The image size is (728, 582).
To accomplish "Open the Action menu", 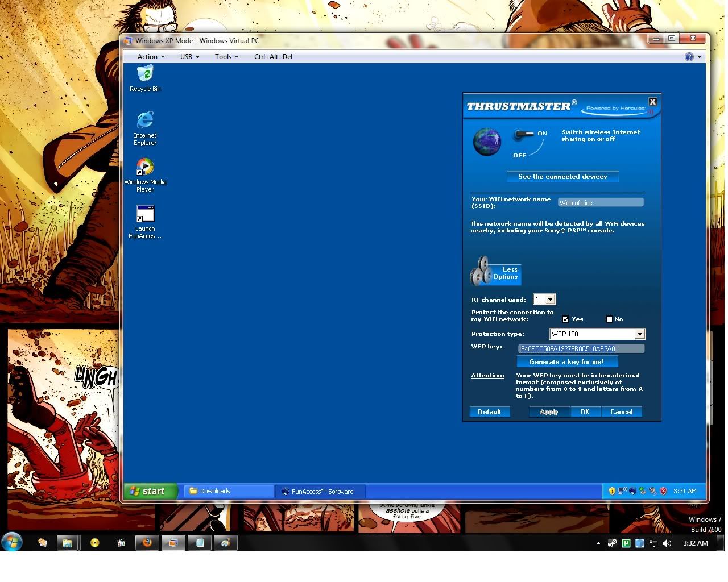I will (151, 57).
